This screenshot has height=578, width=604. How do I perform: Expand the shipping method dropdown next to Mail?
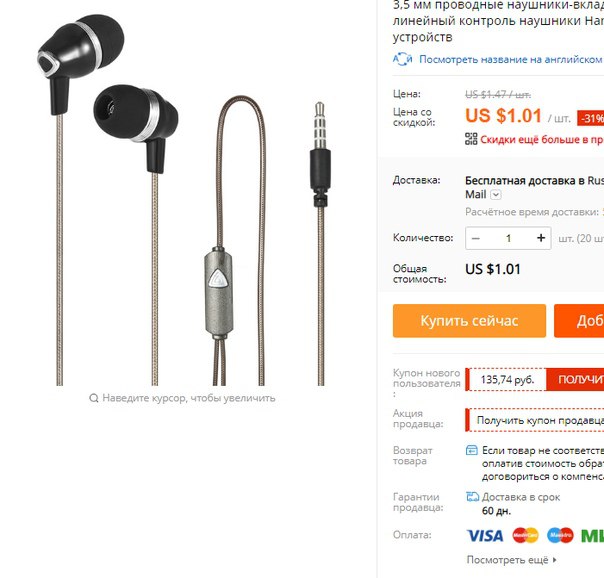(x=496, y=195)
